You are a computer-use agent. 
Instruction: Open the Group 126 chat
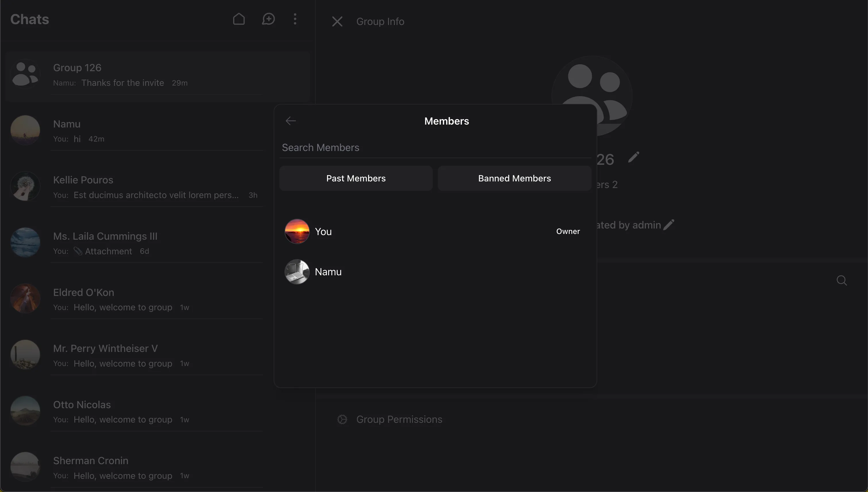coord(158,75)
